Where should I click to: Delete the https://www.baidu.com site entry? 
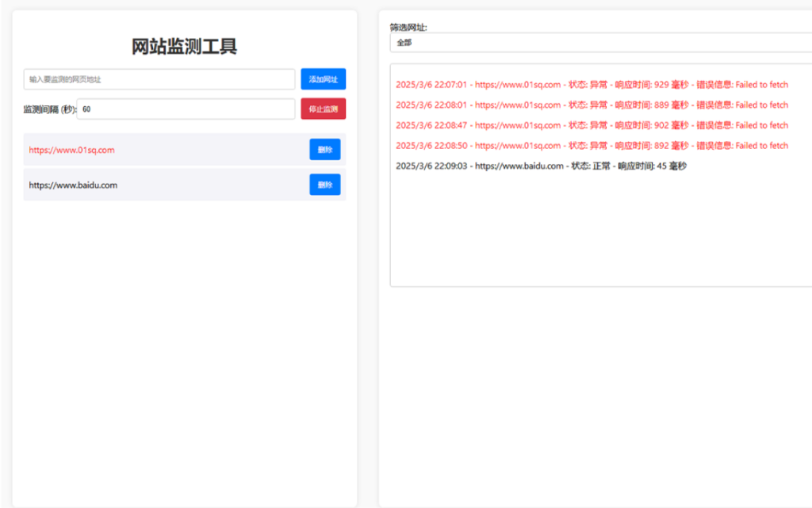[324, 185]
